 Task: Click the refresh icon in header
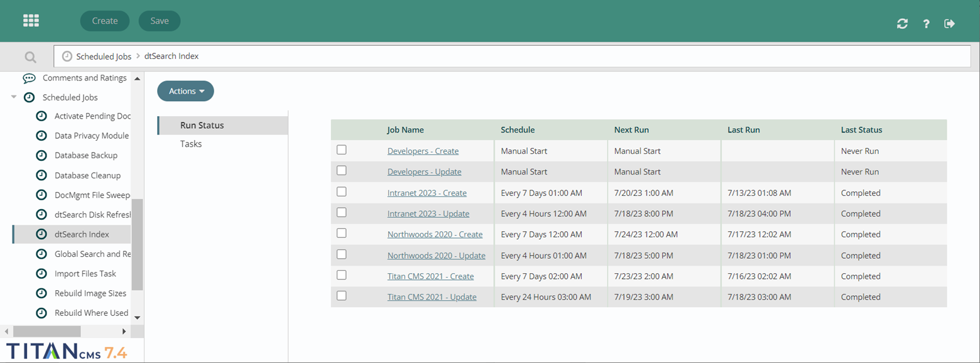tap(902, 24)
